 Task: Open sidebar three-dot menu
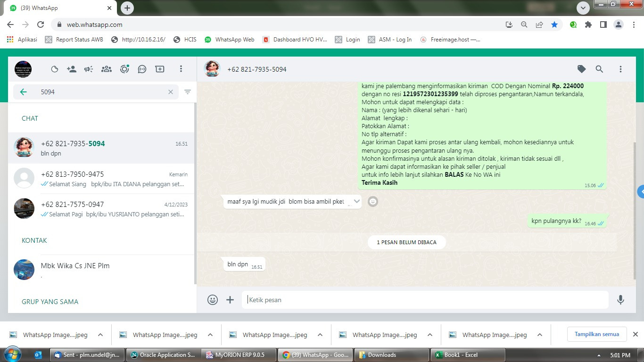click(x=181, y=69)
